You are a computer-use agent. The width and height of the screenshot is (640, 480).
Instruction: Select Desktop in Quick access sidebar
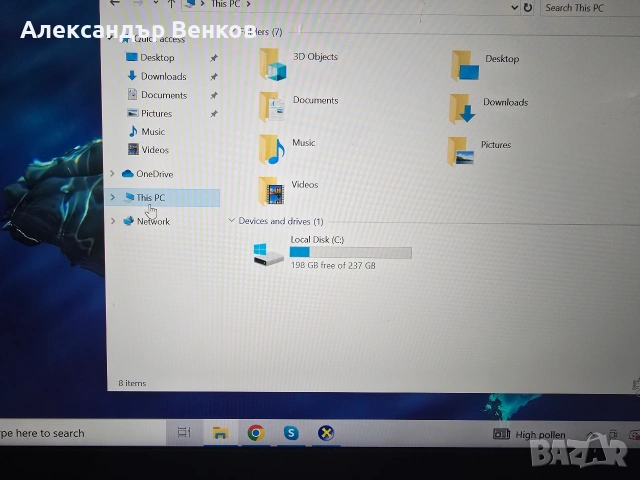coord(156,58)
